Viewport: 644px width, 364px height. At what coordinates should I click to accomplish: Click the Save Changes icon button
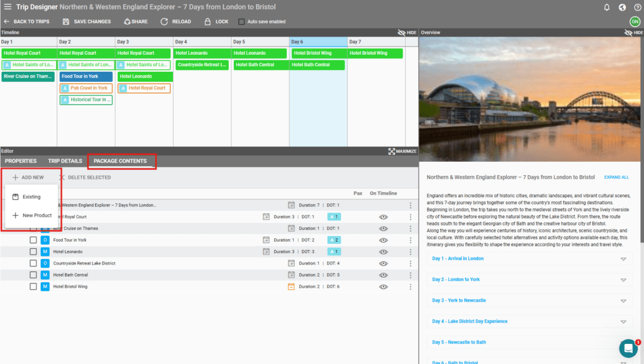coord(66,21)
